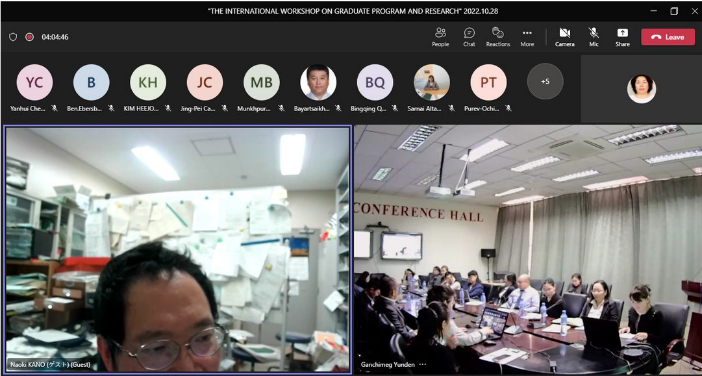Viewport: 702px width, 376px height.
Task: Click the BQ Bingqing participant avatar
Action: click(x=375, y=82)
